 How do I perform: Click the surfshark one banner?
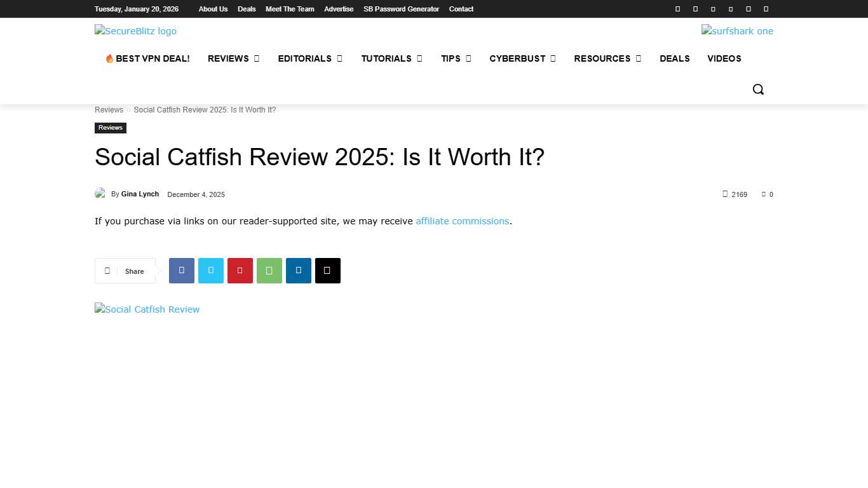pos(737,30)
